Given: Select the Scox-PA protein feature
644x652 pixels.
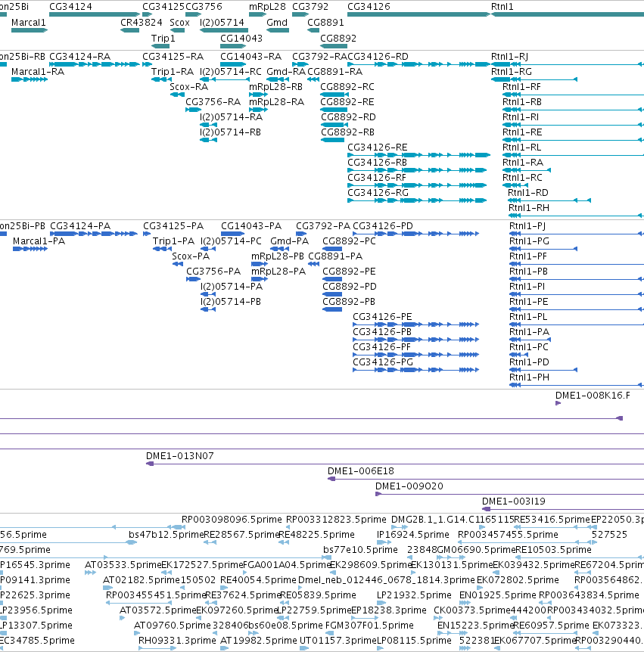Looking at the screenshot, I should [178, 264].
